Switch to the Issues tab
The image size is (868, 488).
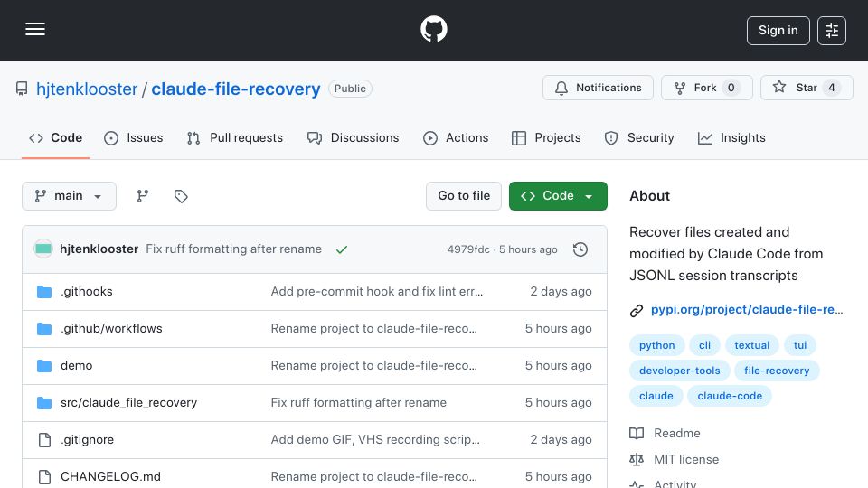tap(134, 137)
